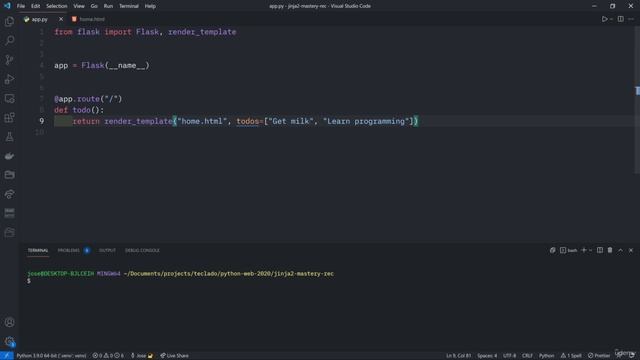Image resolution: width=640 pixels, height=360 pixels.
Task: Change the UTF-8 file encoding
Action: [509, 356]
